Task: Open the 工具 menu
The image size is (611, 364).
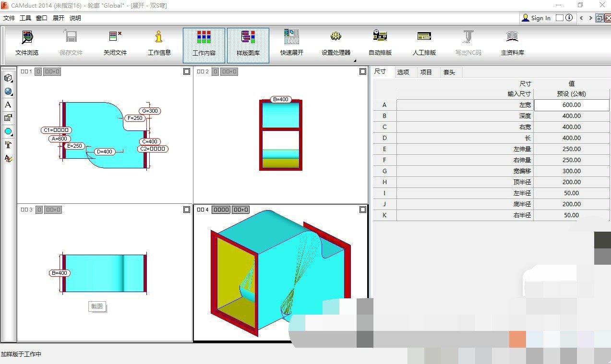Action: (x=25, y=18)
